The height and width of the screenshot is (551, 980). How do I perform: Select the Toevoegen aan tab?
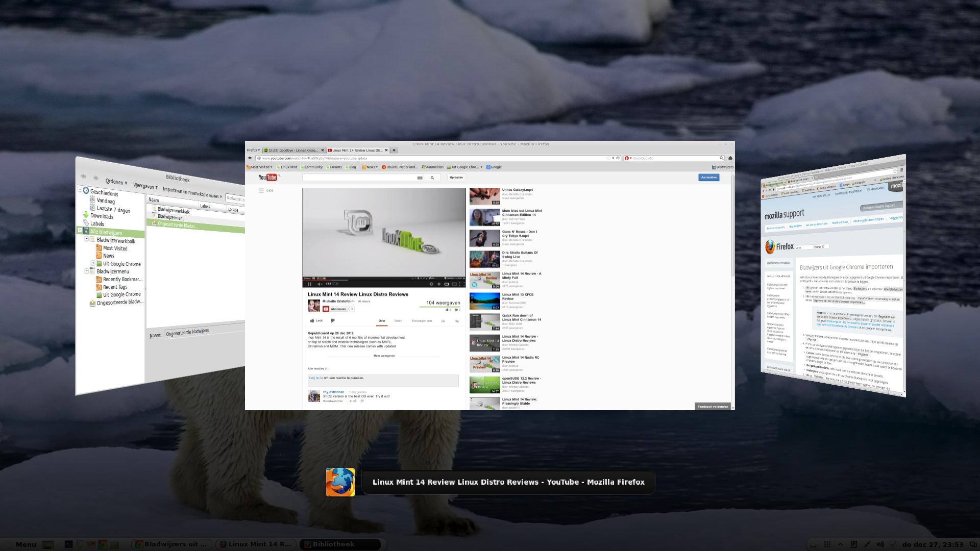[x=422, y=321]
